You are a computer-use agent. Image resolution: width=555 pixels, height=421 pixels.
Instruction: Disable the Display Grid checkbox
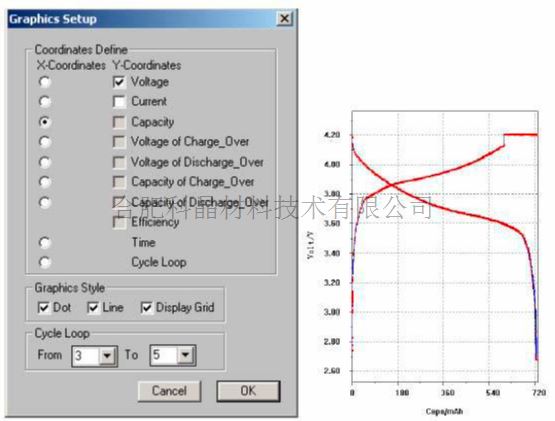147,308
